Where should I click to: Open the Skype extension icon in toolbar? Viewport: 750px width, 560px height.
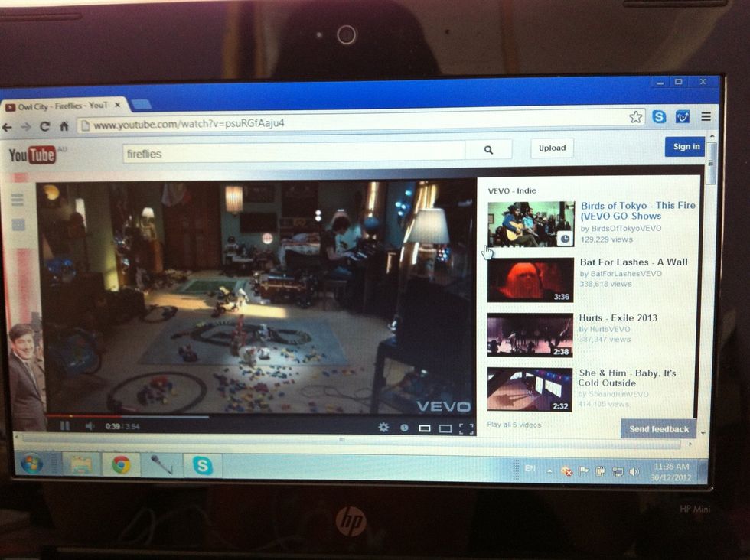point(659,116)
